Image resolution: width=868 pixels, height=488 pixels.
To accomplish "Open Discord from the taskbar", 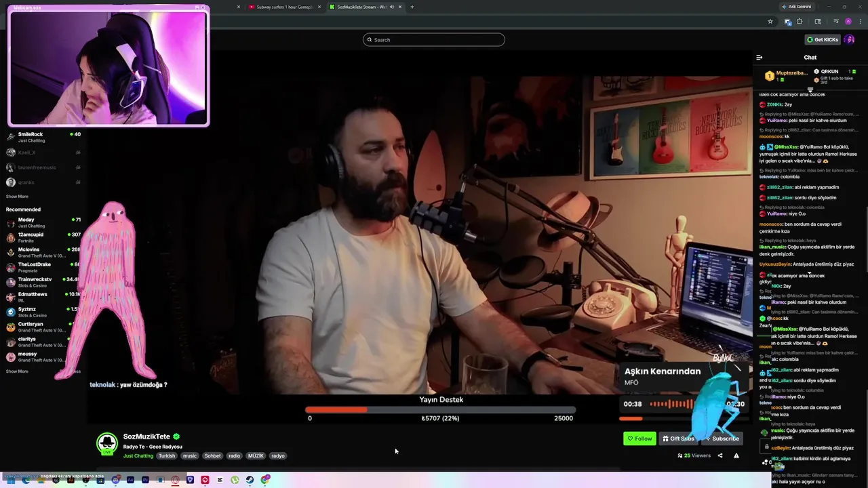I will pyautogui.click(x=115, y=480).
